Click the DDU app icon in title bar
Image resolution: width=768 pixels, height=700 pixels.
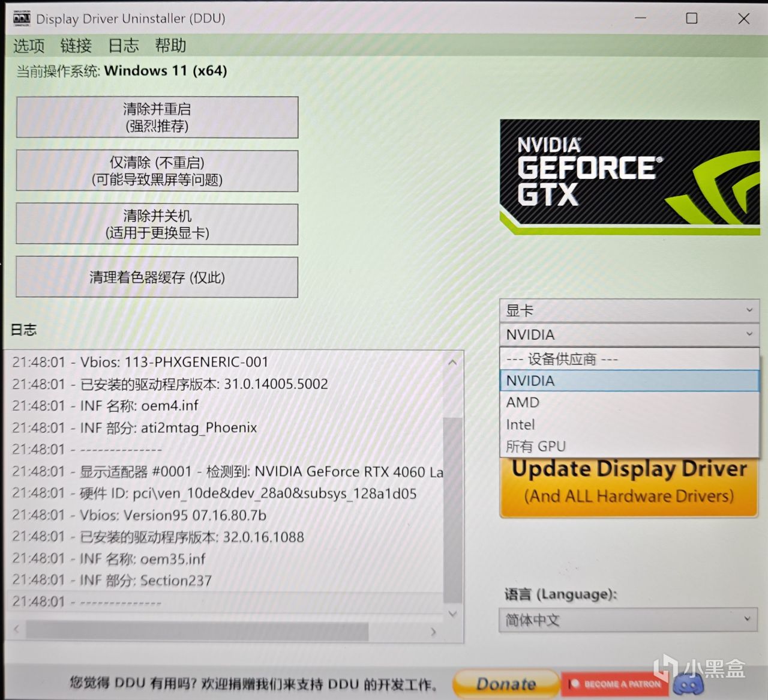21,19
